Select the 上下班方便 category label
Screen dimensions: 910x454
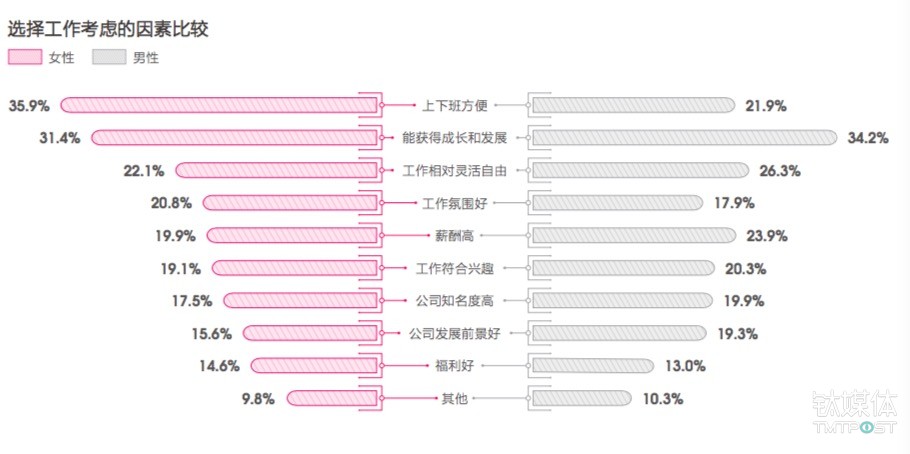click(x=455, y=105)
